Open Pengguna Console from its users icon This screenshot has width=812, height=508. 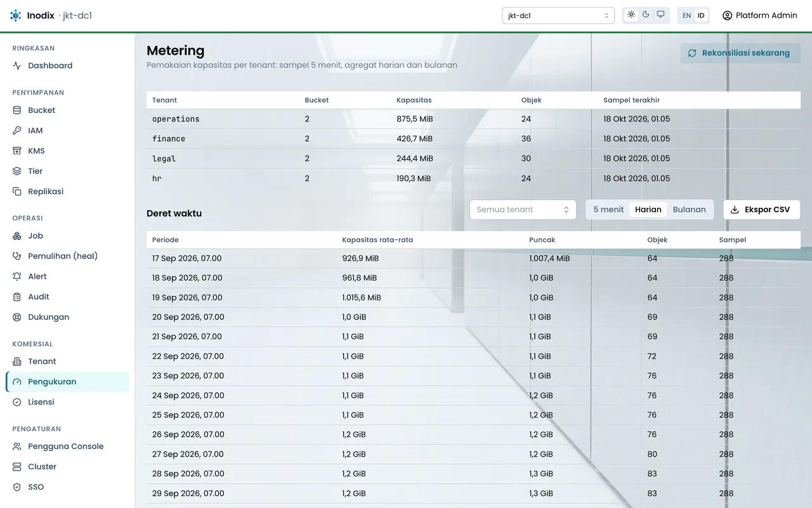17,446
